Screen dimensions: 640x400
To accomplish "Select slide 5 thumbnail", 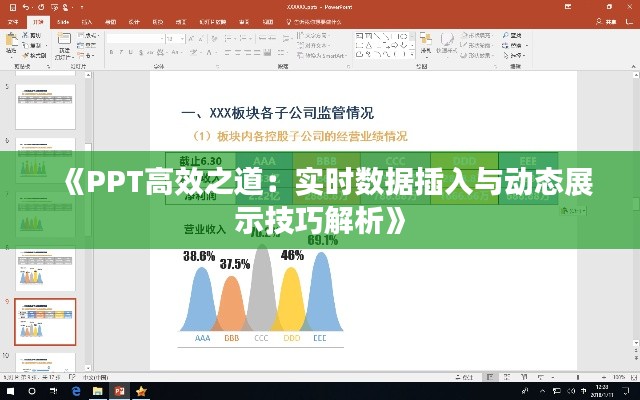I will pyautogui.click(x=45, y=107).
